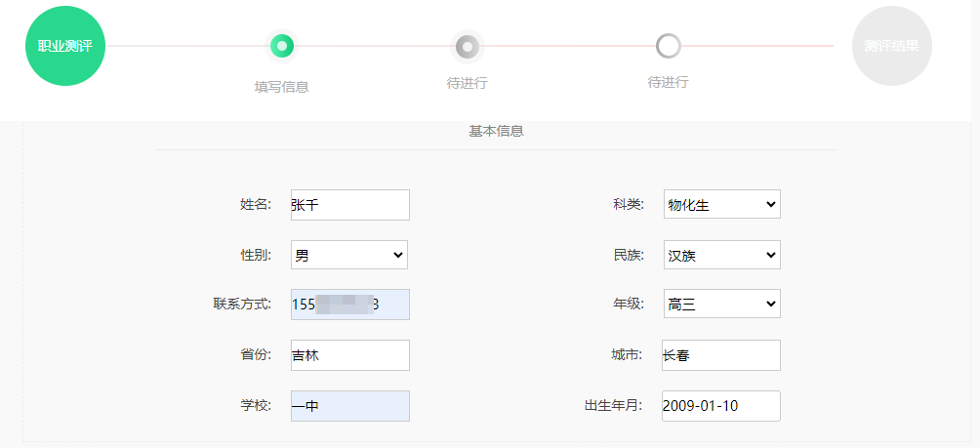
Task: Select the green 填写信息 step dot
Action: [281, 45]
